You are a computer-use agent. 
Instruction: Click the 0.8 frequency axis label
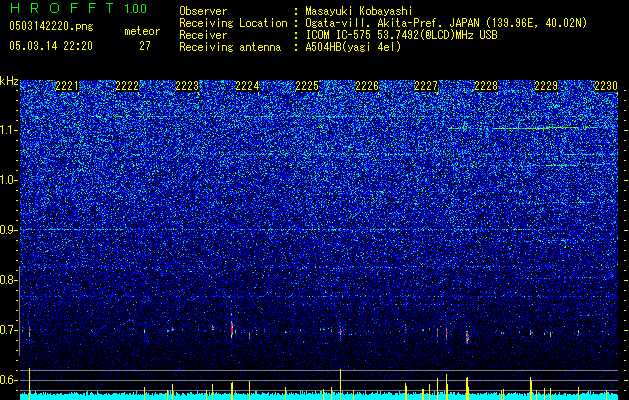tap(9, 280)
